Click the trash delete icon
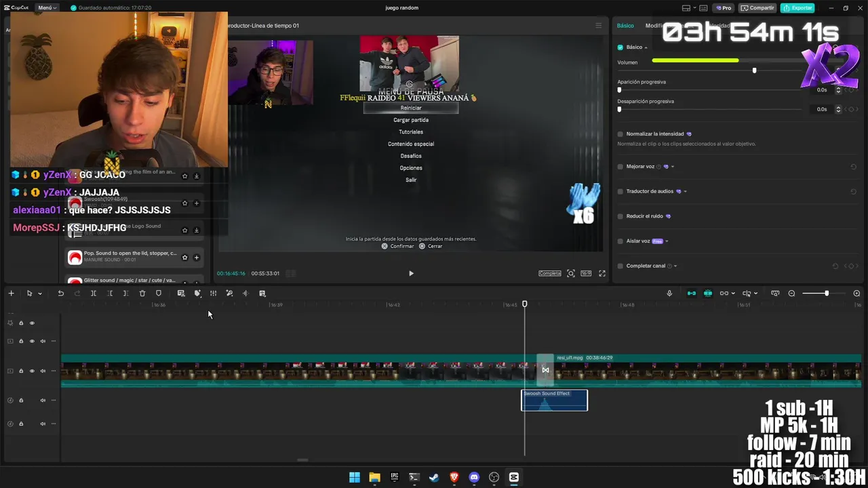 pos(142,293)
